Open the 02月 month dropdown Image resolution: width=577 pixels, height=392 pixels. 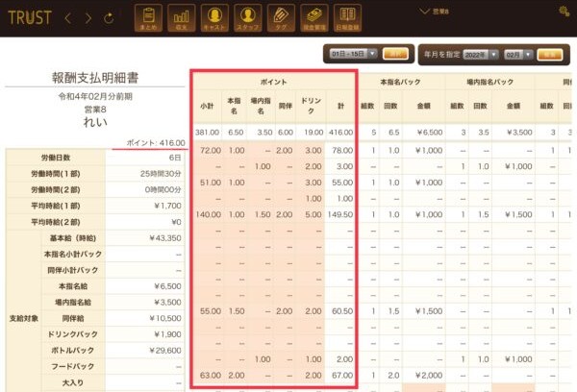click(x=514, y=55)
